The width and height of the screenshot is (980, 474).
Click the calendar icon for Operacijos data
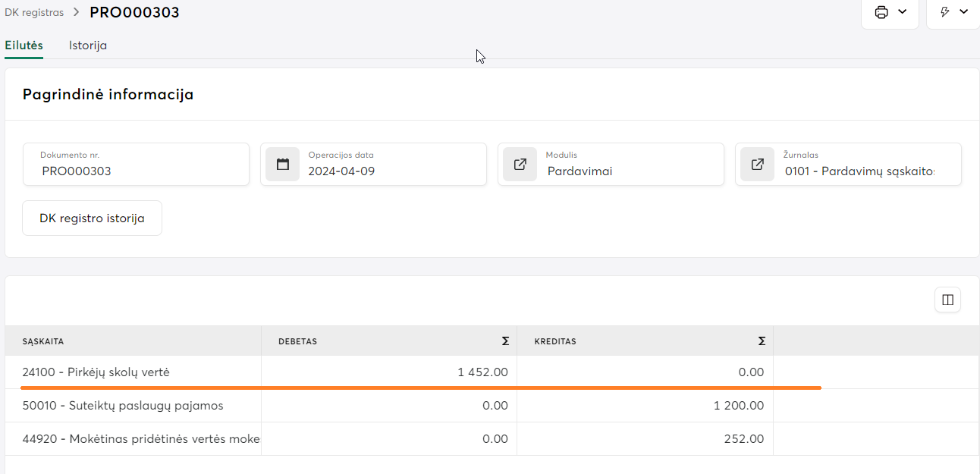click(x=283, y=165)
